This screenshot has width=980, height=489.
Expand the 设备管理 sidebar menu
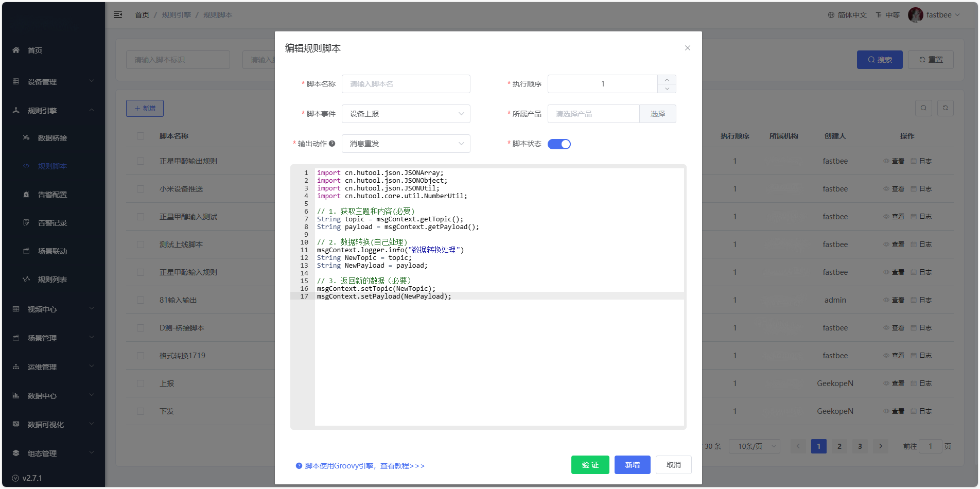pyautogui.click(x=53, y=82)
